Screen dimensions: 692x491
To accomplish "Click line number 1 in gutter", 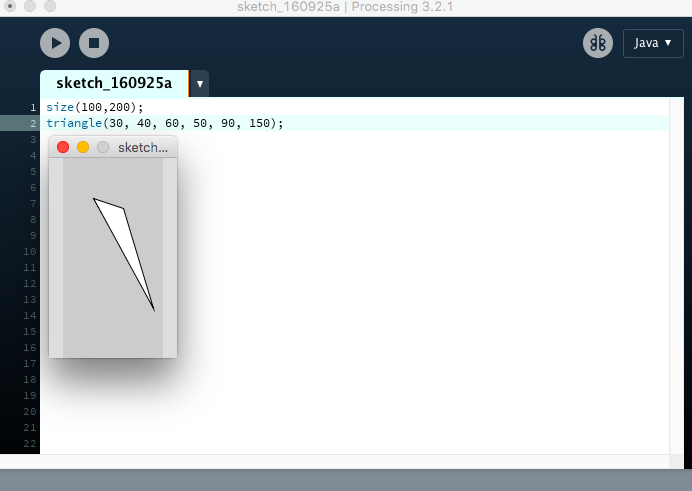I will pos(33,107).
